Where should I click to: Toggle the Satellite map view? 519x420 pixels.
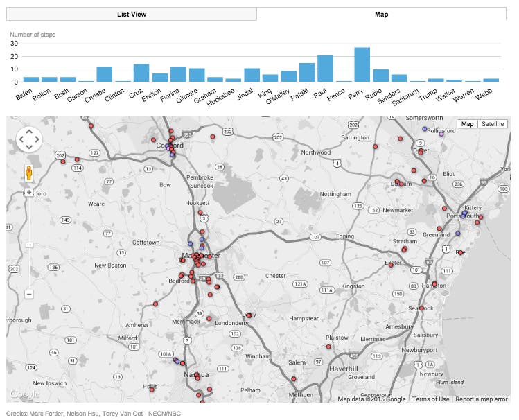pos(493,124)
